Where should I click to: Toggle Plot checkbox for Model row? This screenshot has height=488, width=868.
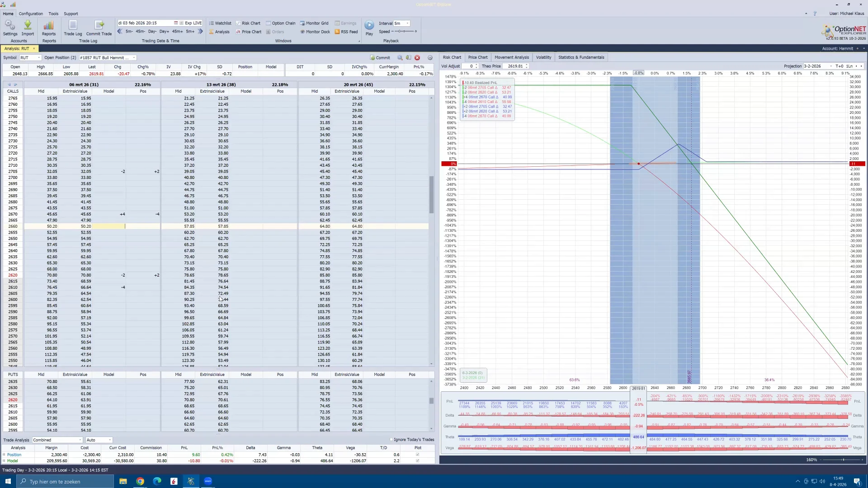pos(417,461)
